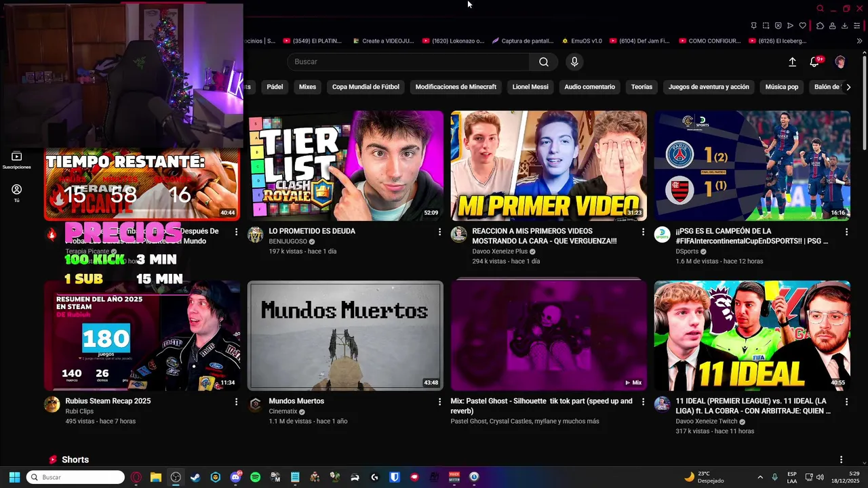Screen dimensions: 868x488
Task: Open EmuOS v1.0 bookmark
Action: [581, 41]
